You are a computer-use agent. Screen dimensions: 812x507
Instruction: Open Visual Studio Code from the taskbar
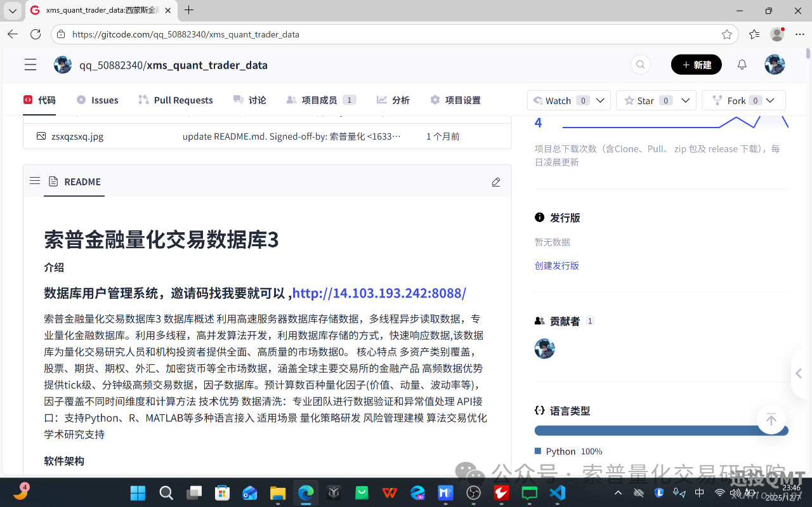tap(557, 492)
